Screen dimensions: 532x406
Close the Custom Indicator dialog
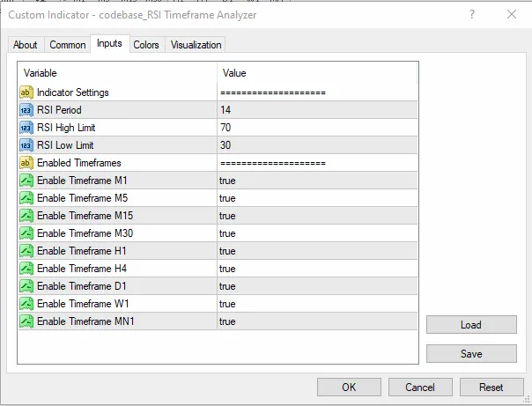(x=512, y=14)
